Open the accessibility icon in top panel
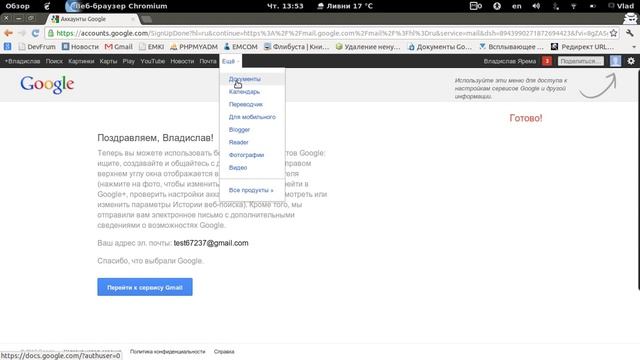640x360 pixels. (497, 6)
